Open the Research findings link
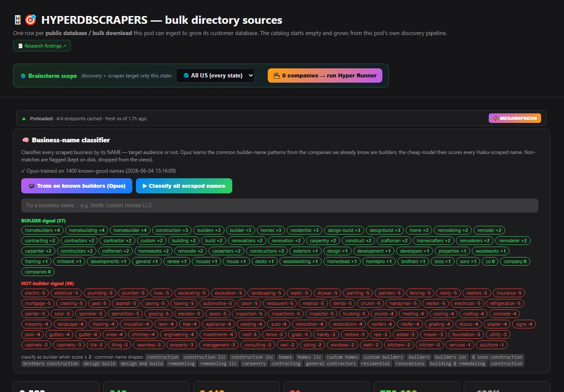 click(x=42, y=46)
